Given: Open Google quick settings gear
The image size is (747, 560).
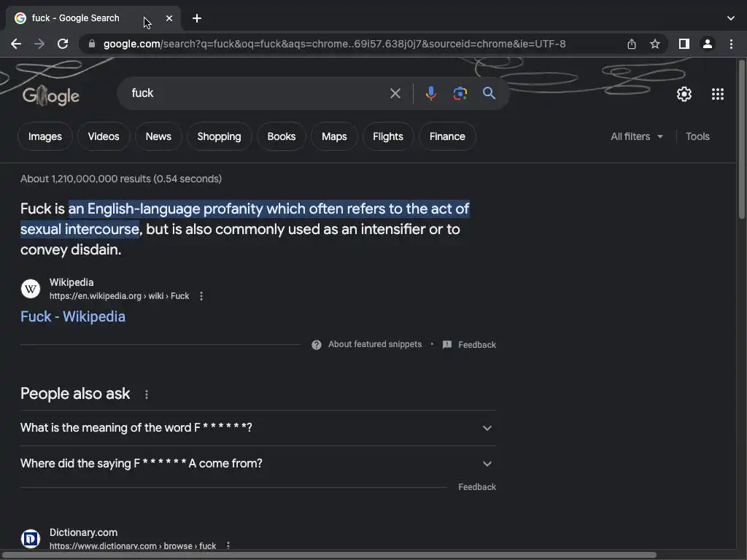Looking at the screenshot, I should 684,94.
